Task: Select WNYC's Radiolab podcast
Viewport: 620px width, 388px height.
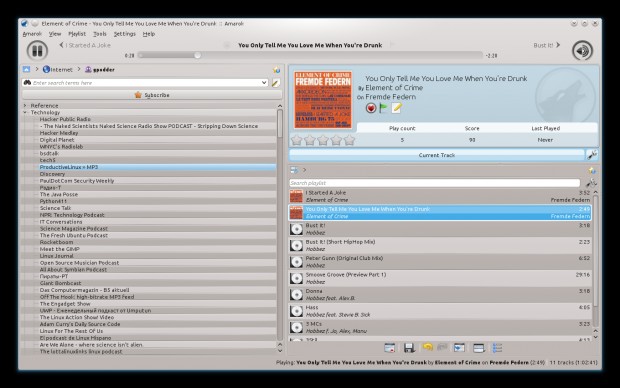Action: [x=61, y=146]
